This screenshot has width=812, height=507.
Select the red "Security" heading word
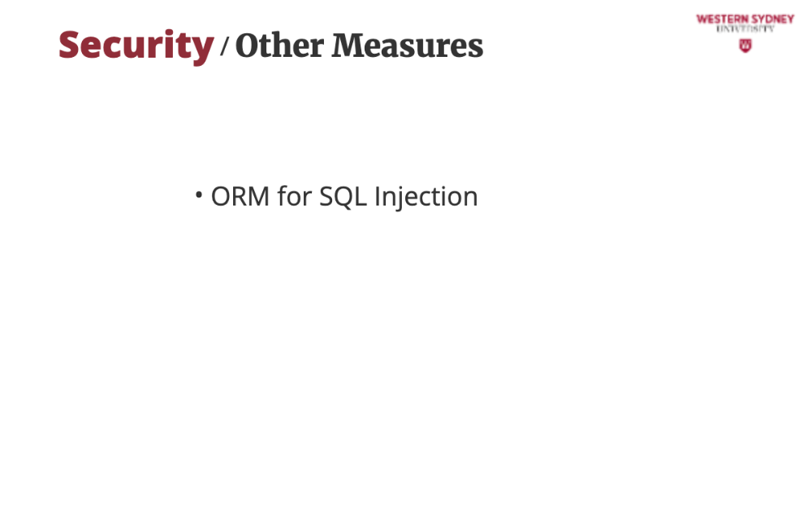pos(136,45)
